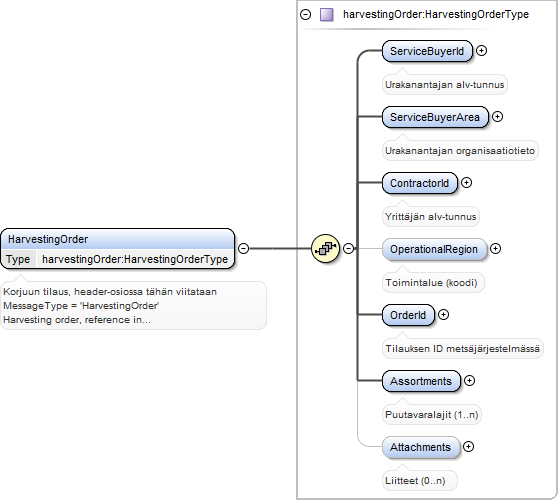Select the ServiceBuyerArea element node
The height and width of the screenshot is (501, 559).
click(x=435, y=117)
